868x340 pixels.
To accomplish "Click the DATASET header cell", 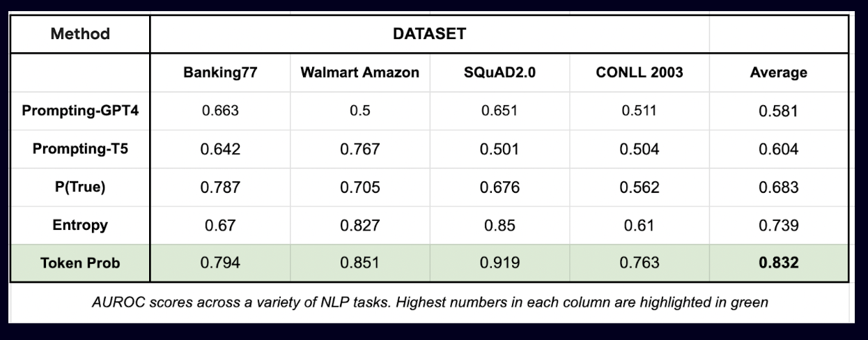I will click(x=429, y=34).
